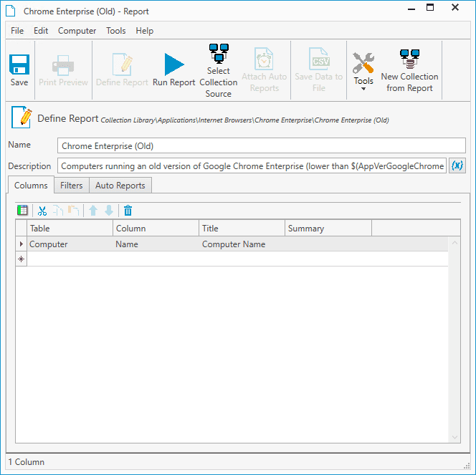Click the Title column header

(x=242, y=228)
